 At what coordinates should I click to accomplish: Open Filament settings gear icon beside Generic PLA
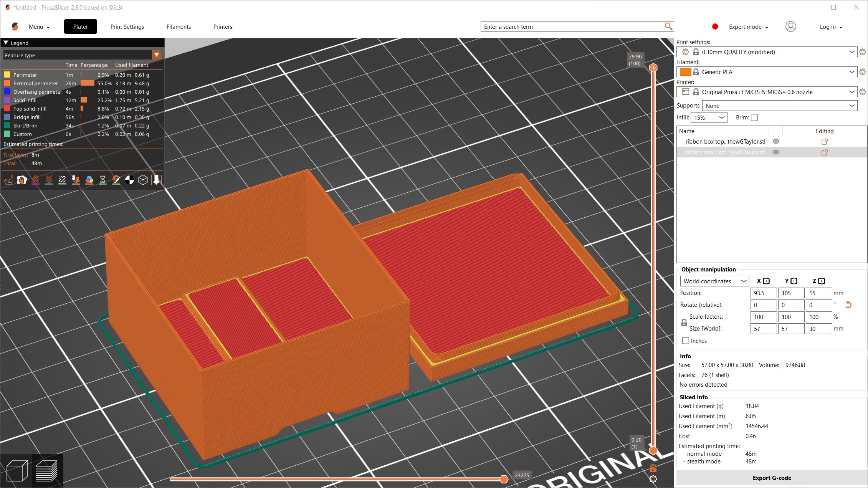click(x=863, y=72)
